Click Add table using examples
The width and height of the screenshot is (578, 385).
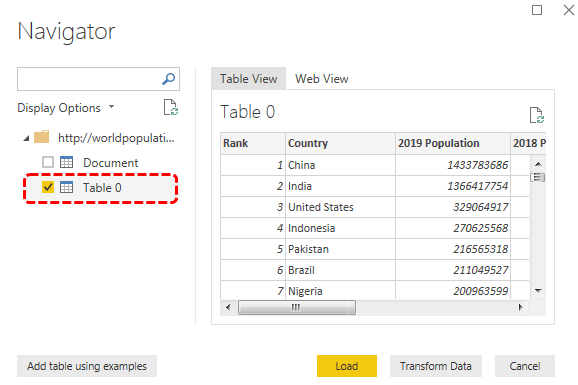tap(87, 366)
